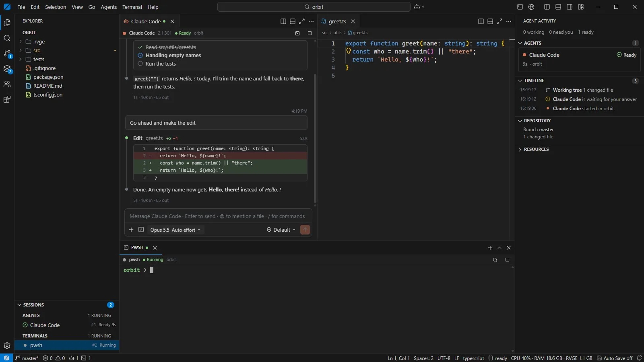
Task: Open the Default permission mode dropdown
Action: pyautogui.click(x=281, y=230)
